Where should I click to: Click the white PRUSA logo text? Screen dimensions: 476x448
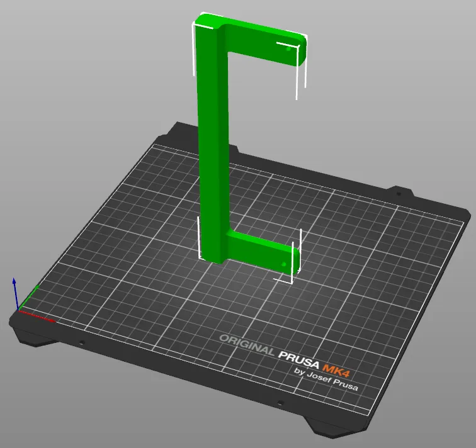tap(298, 359)
